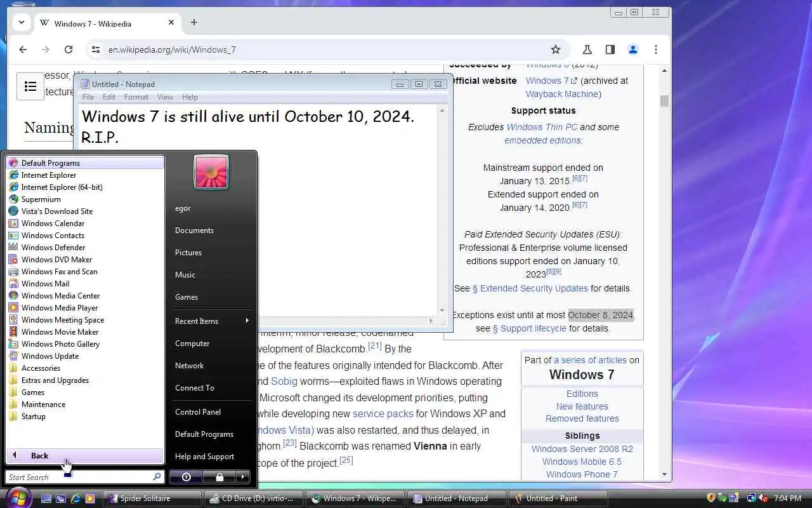
Task: Click the security shield tray icon
Action: point(712,498)
